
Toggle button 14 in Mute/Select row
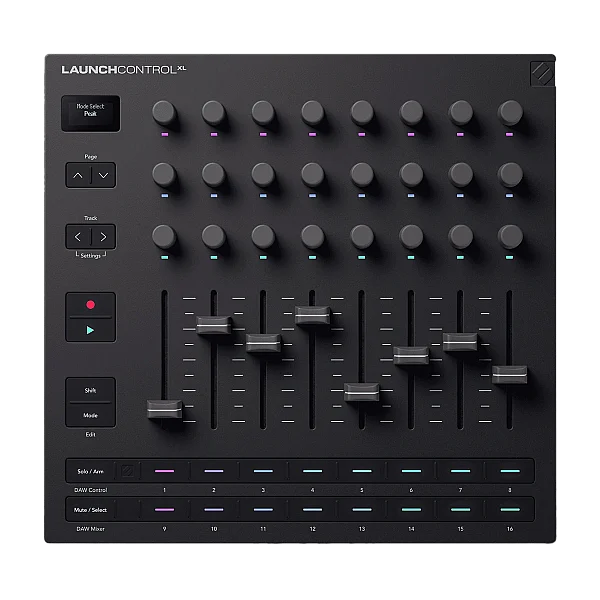(411, 510)
